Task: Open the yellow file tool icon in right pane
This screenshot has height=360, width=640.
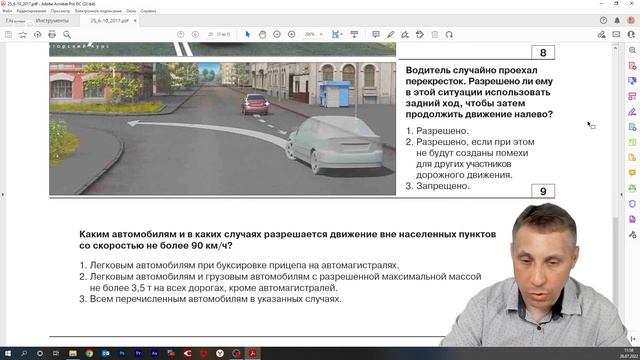Action: (632, 158)
